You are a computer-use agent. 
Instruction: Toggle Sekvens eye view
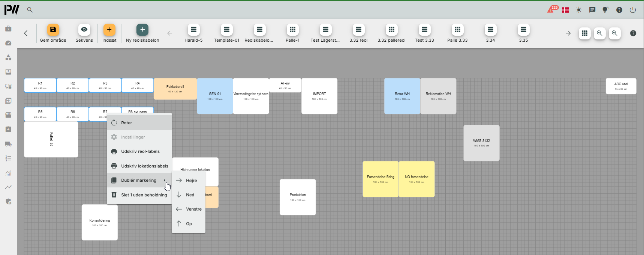[84, 33]
